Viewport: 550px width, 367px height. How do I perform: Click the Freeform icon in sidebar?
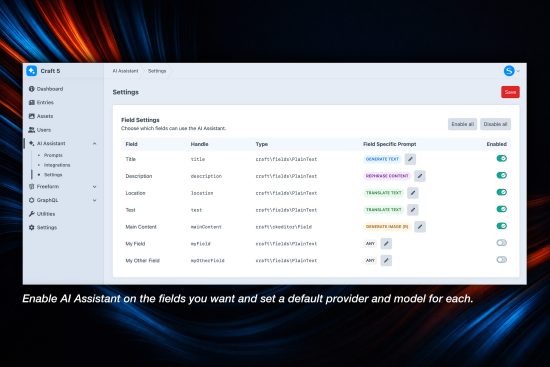pyautogui.click(x=32, y=186)
